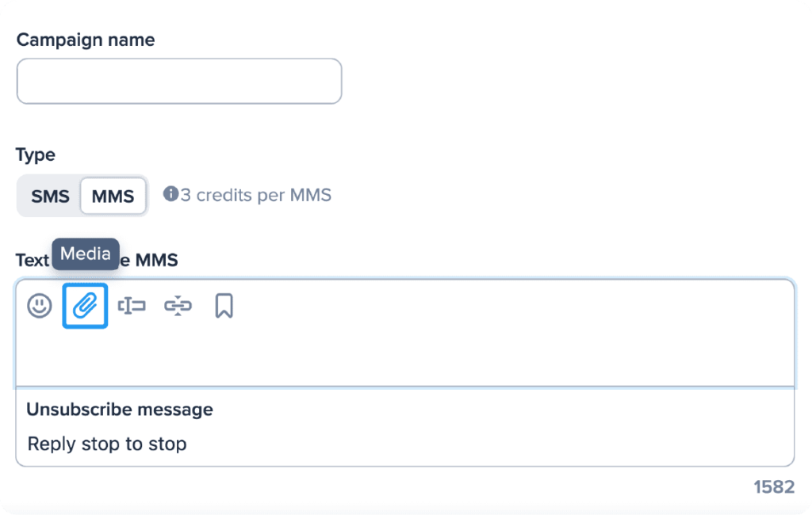Click the '3 credits per MMS' text

click(x=255, y=195)
